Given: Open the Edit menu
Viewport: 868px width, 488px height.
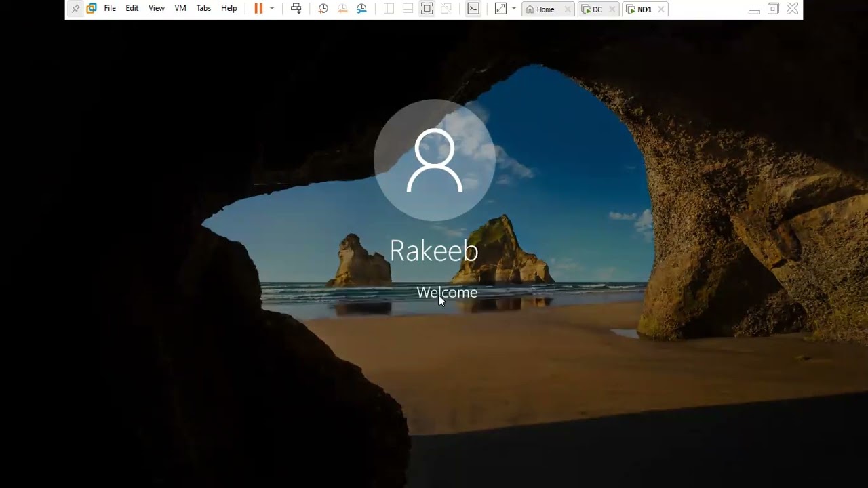Looking at the screenshot, I should point(132,9).
